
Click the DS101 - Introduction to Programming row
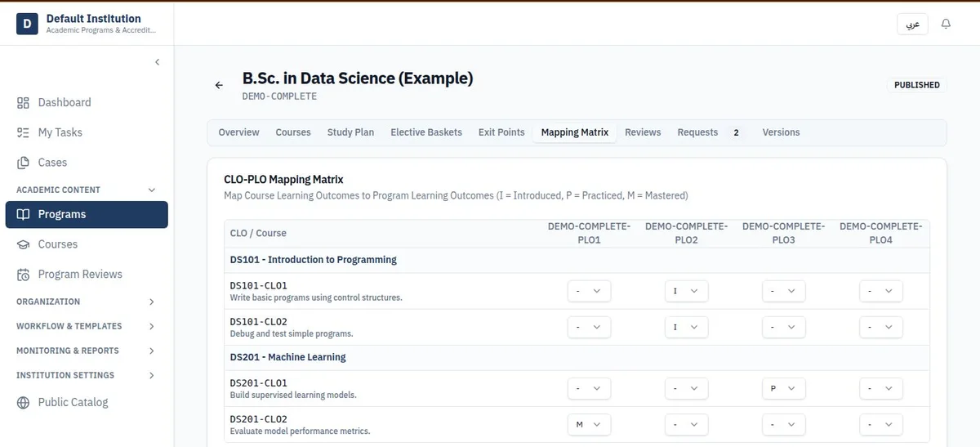pyautogui.click(x=577, y=260)
